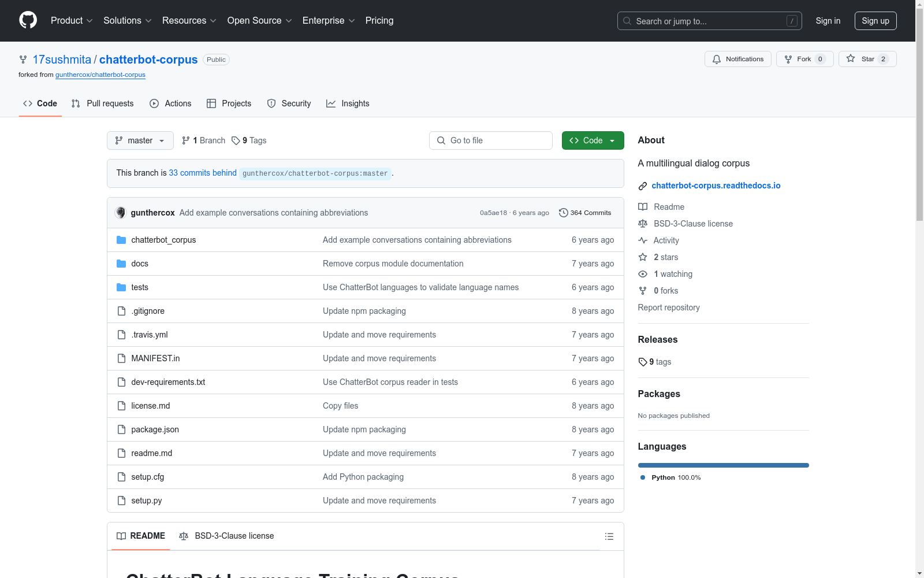Click the docs folder icon
Image resolution: width=924 pixels, height=578 pixels.
(121, 264)
